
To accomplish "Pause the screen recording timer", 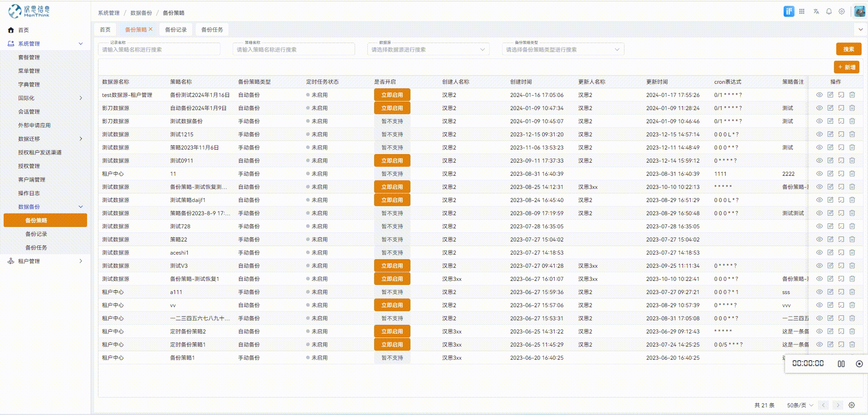I will tap(841, 364).
